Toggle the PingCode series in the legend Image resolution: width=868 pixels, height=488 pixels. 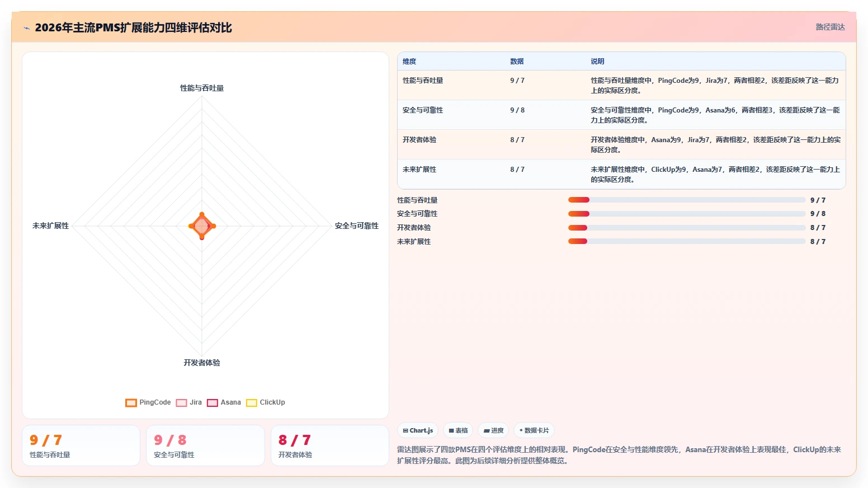(148, 402)
